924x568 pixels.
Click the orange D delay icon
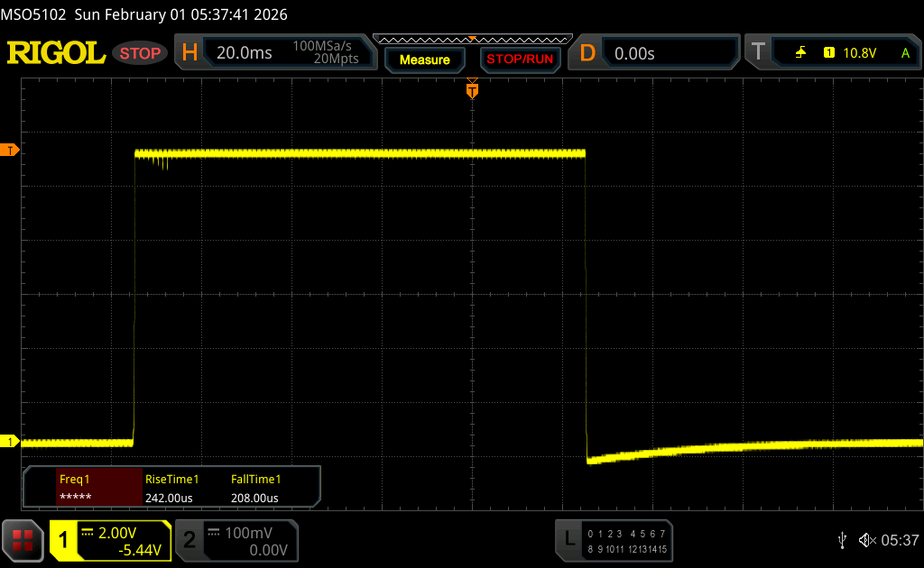(587, 53)
